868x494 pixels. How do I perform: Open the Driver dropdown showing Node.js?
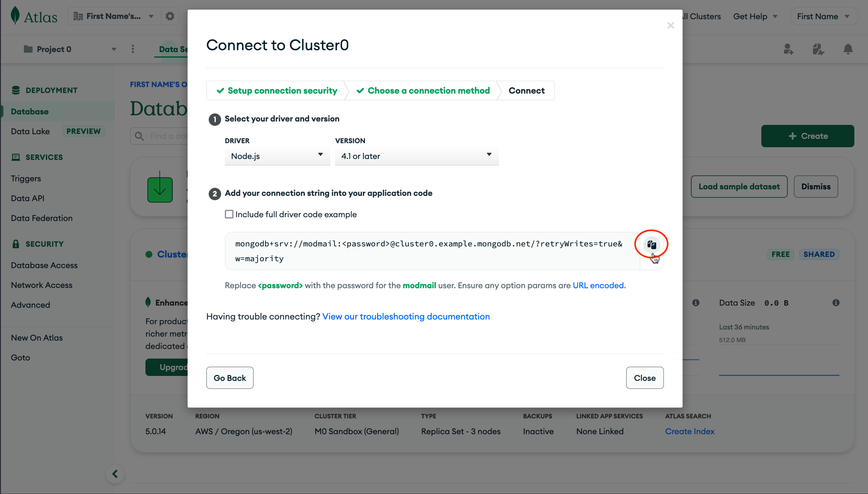pos(277,156)
